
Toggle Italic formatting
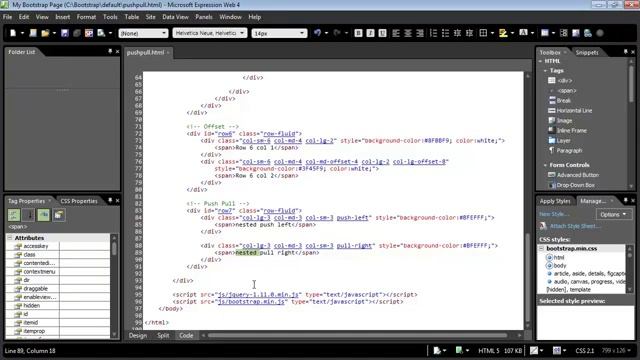click(370, 33)
